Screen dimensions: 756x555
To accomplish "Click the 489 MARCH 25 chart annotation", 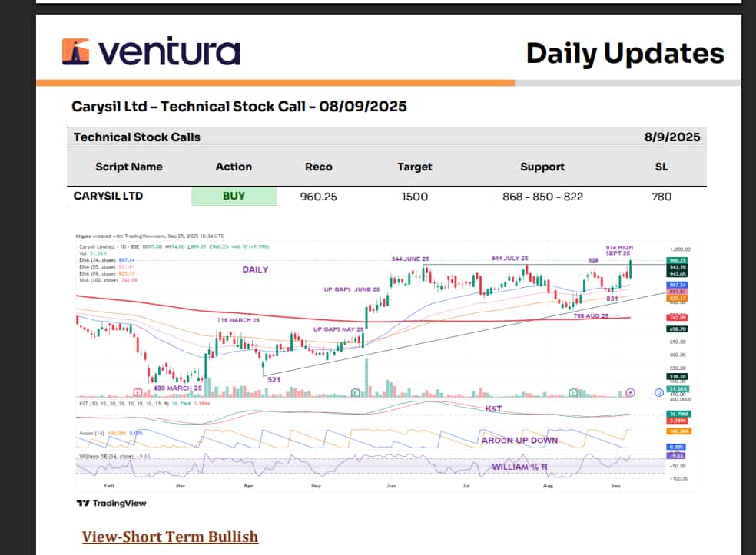I will [178, 388].
